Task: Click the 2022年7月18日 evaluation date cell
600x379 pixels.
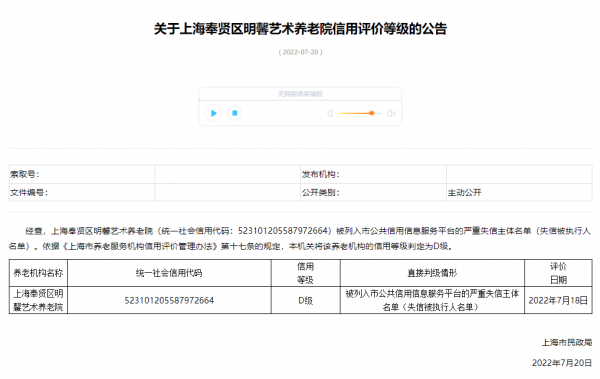Action: click(558, 300)
